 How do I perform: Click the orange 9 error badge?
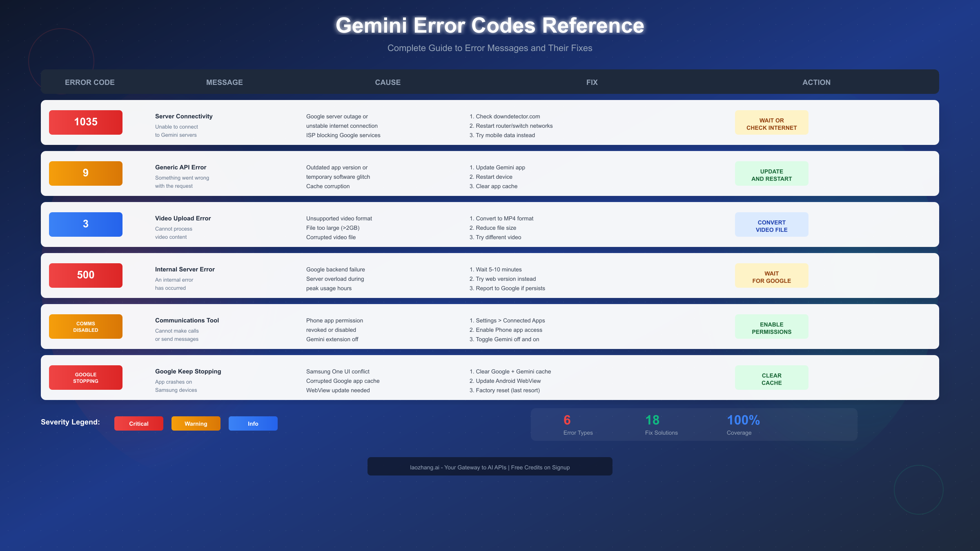point(85,173)
